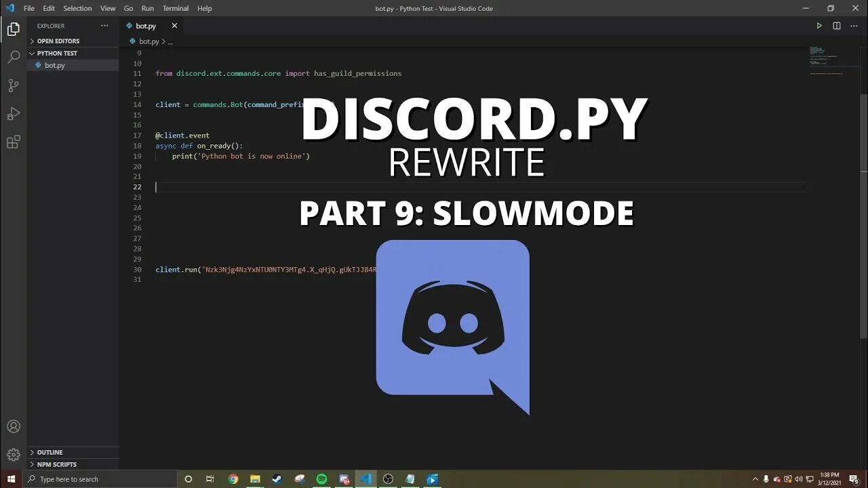This screenshot has height=488, width=868.
Task: Open the notification center icon
Action: (854, 479)
